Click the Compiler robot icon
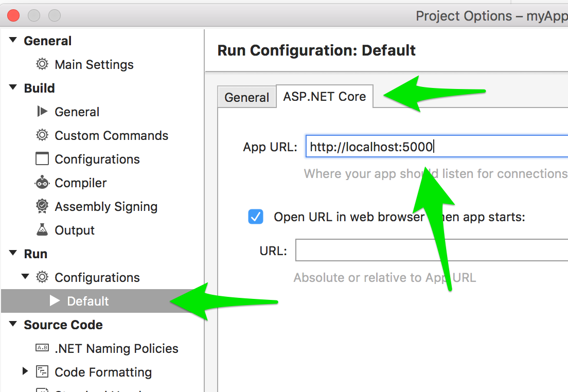Image resolution: width=568 pixels, height=392 pixels. pos(42,183)
